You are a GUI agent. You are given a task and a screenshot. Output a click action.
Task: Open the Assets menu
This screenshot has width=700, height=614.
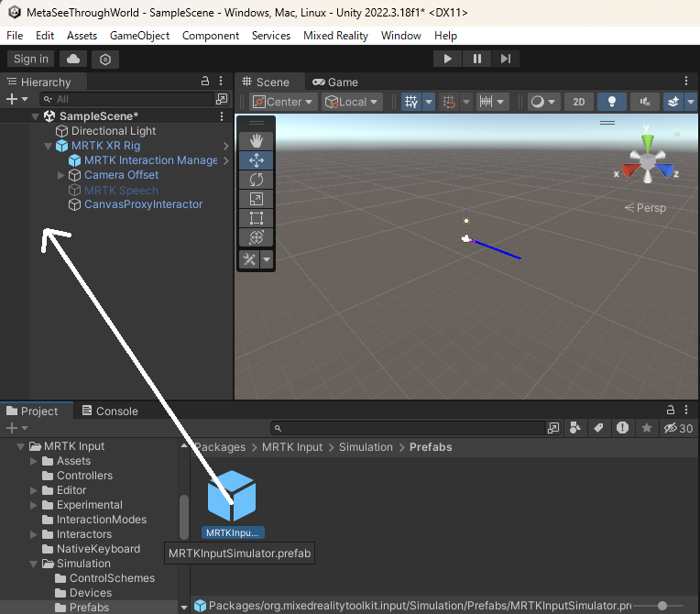pos(82,36)
